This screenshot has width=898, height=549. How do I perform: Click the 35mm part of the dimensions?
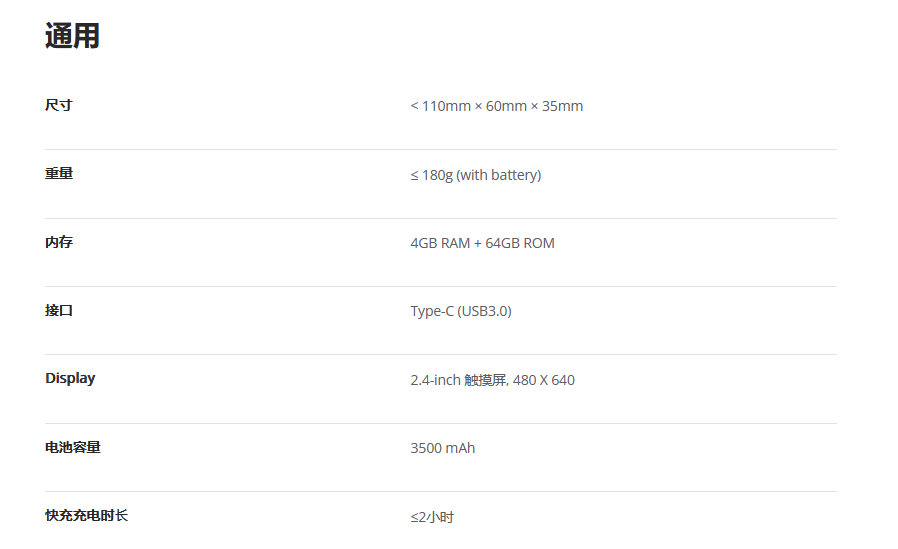coord(562,106)
